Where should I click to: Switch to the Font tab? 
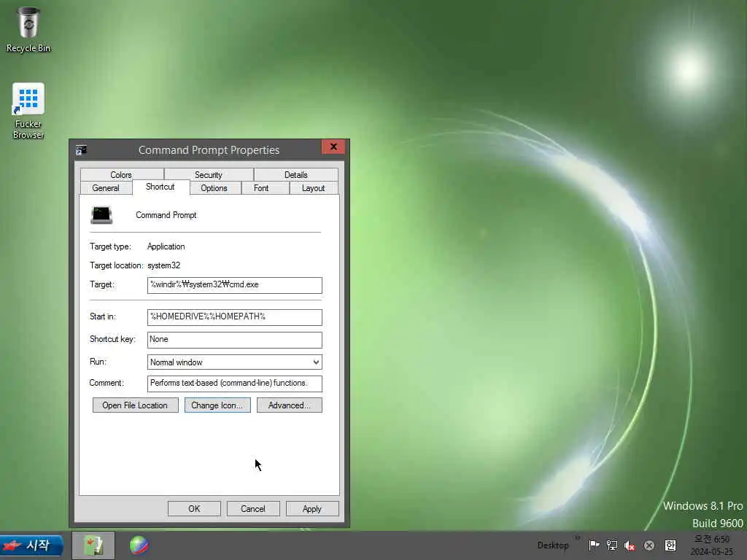[x=261, y=188]
